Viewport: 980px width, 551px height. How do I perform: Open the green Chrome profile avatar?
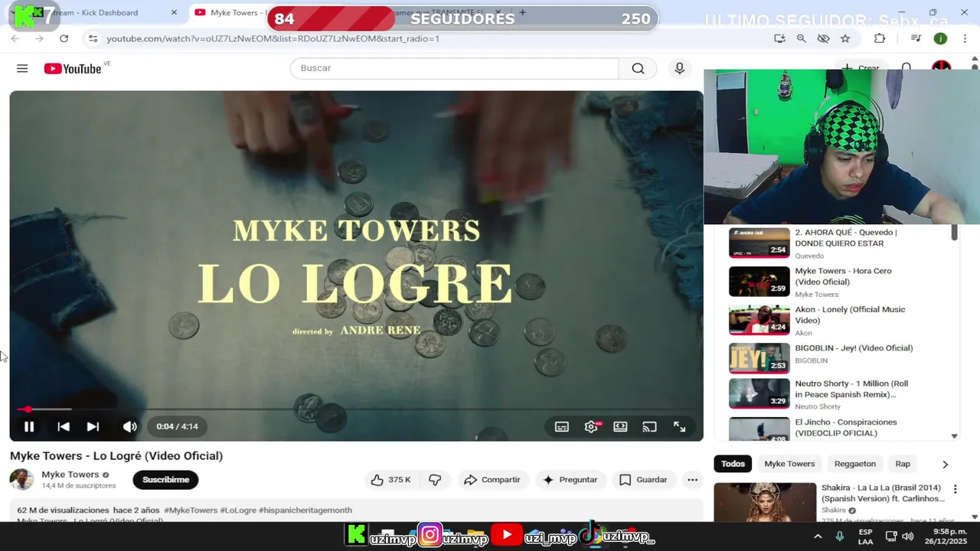pos(940,38)
